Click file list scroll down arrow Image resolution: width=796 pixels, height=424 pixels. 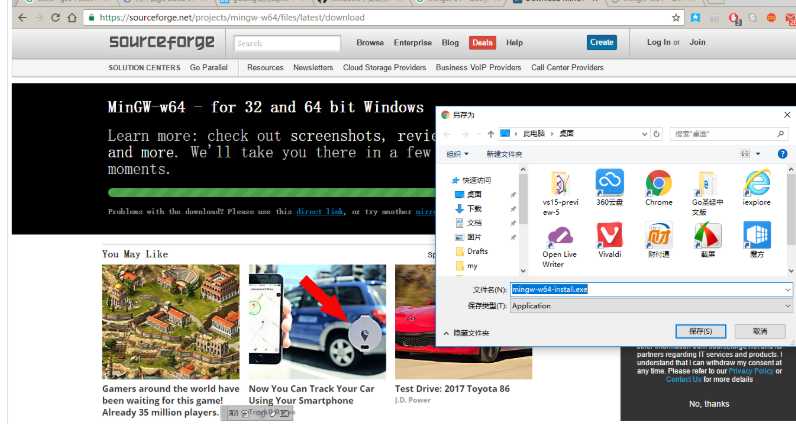pyautogui.click(x=791, y=271)
